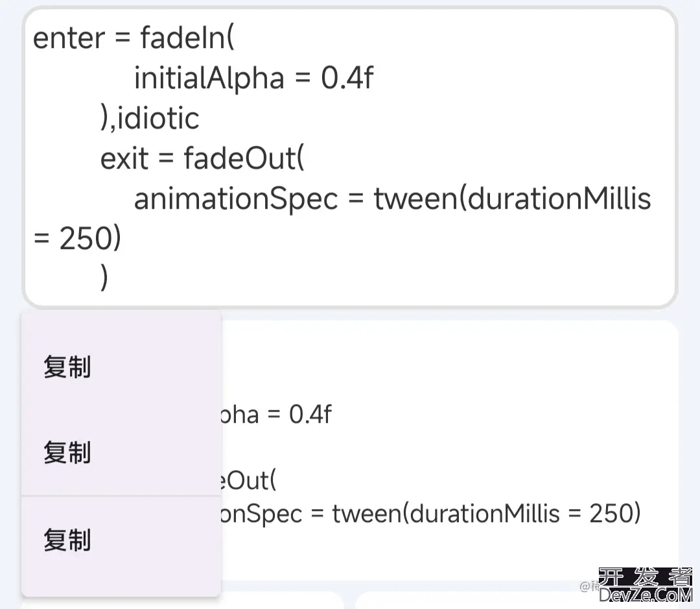
Task: Click the last 复制 entry below the divider
Action: pyautogui.click(x=67, y=540)
